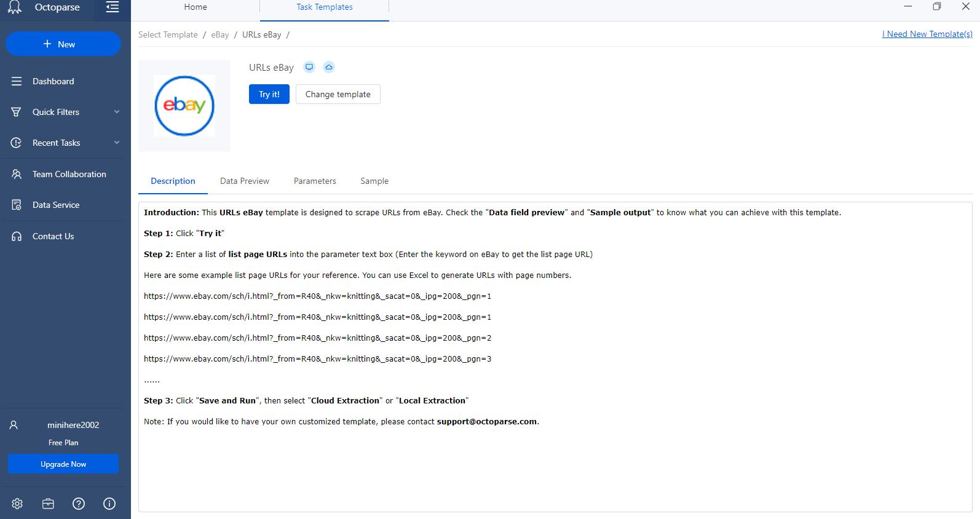The height and width of the screenshot is (519, 980).
Task: Click the user profile icon
Action: 14,425
